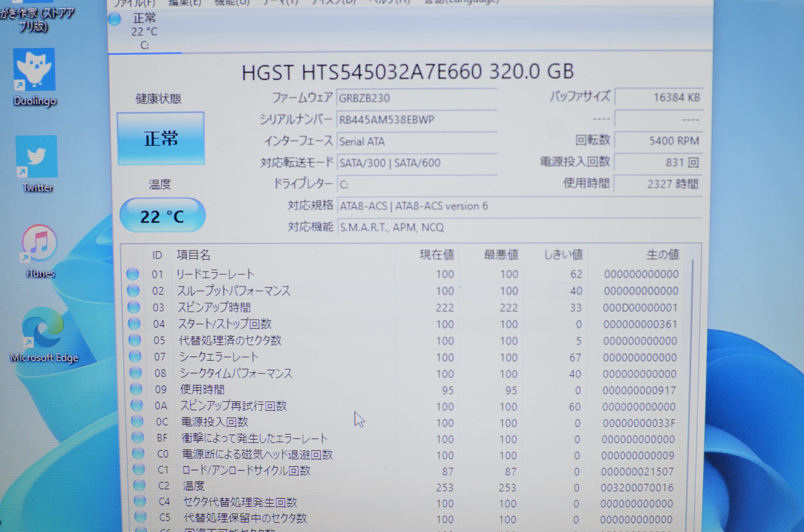The image size is (804, 532).
Task: Select the C: drive tab at top
Action: point(145,31)
